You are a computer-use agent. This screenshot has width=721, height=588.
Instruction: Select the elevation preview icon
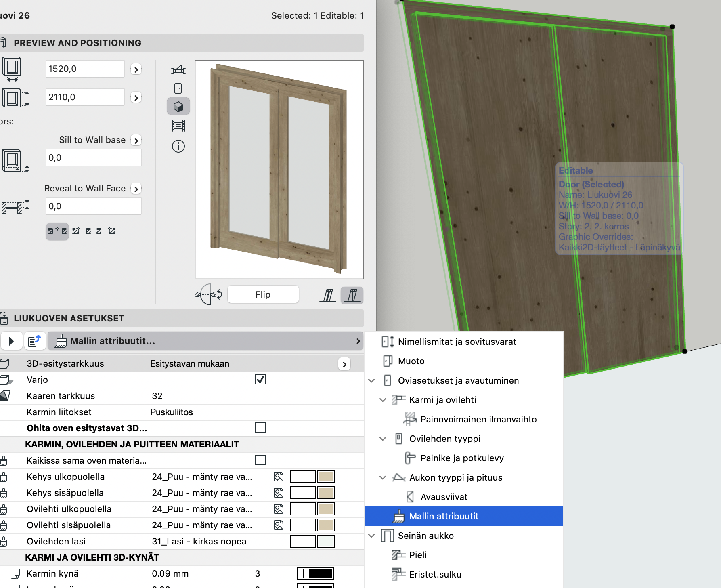pyautogui.click(x=178, y=88)
